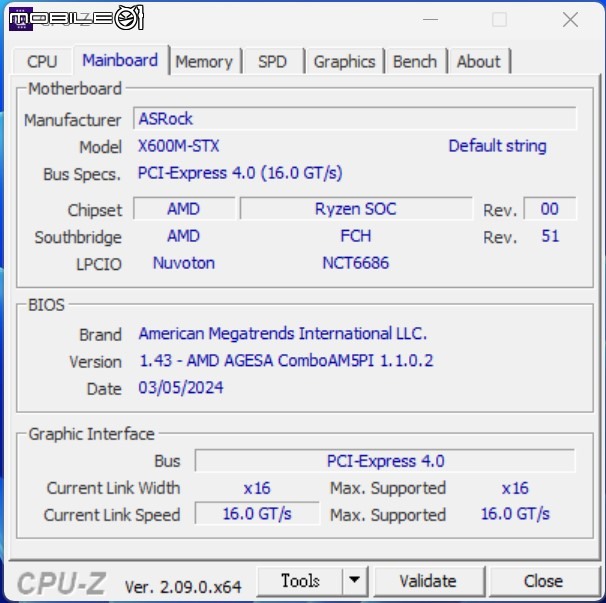This screenshot has width=606, height=603.
Task: Click the Close button at bottom
Action: [543, 581]
